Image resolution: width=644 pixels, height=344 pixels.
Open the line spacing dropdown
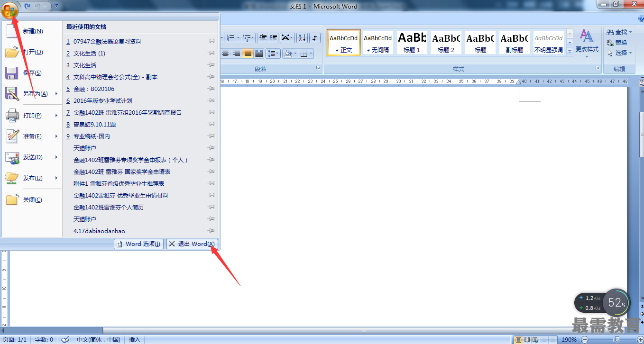(273, 53)
